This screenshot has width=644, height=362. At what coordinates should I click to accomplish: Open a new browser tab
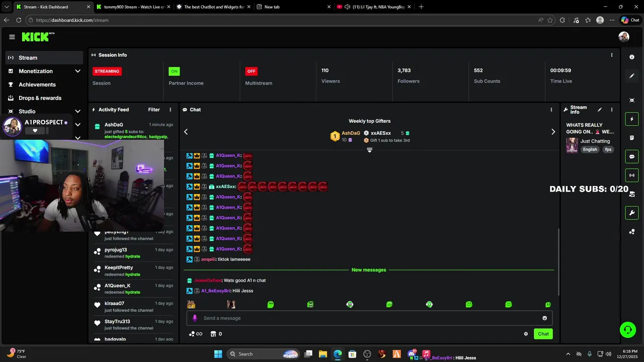tap(421, 7)
